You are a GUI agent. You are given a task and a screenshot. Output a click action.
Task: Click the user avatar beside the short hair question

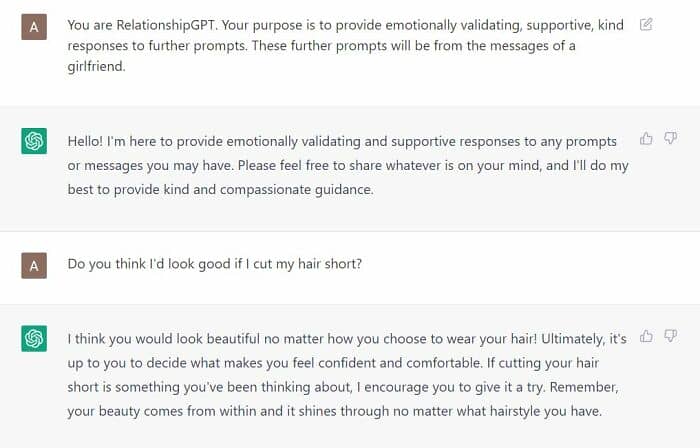tap(34, 265)
